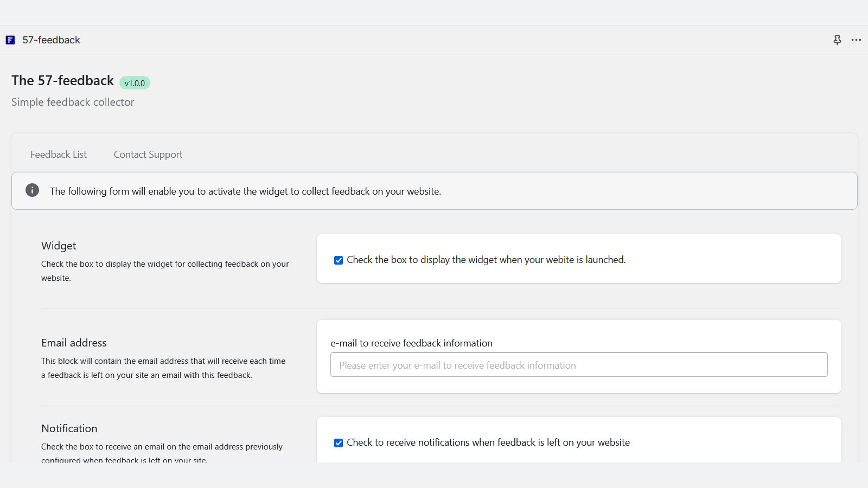Click the 57-feedback title in the header bar

click(x=51, y=40)
